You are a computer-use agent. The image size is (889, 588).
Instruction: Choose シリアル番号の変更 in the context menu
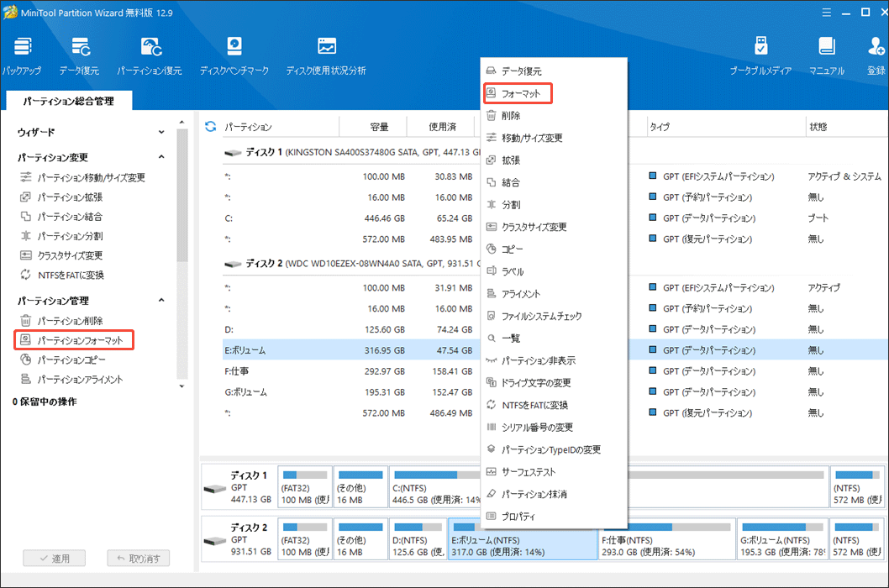coord(554,428)
